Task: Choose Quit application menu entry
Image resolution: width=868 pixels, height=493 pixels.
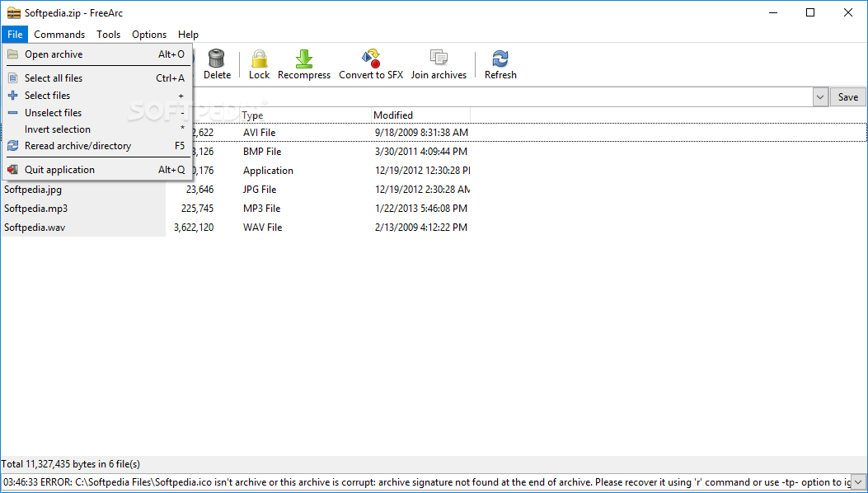Action: (97, 170)
